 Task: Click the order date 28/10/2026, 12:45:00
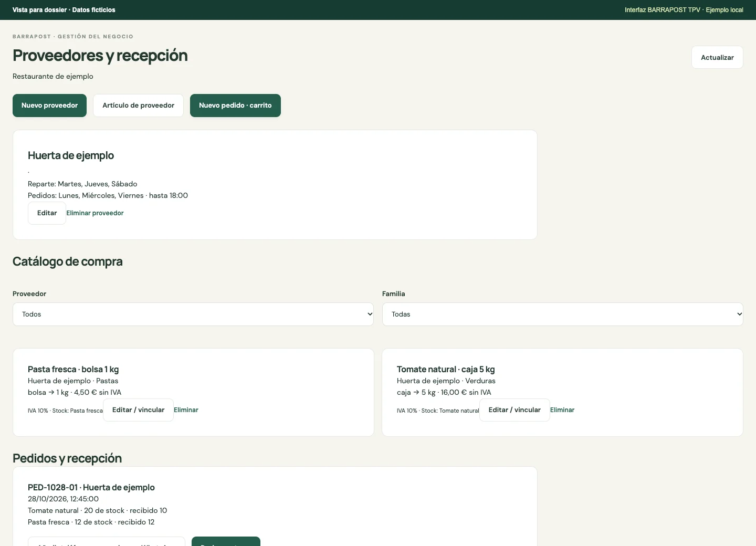63,499
